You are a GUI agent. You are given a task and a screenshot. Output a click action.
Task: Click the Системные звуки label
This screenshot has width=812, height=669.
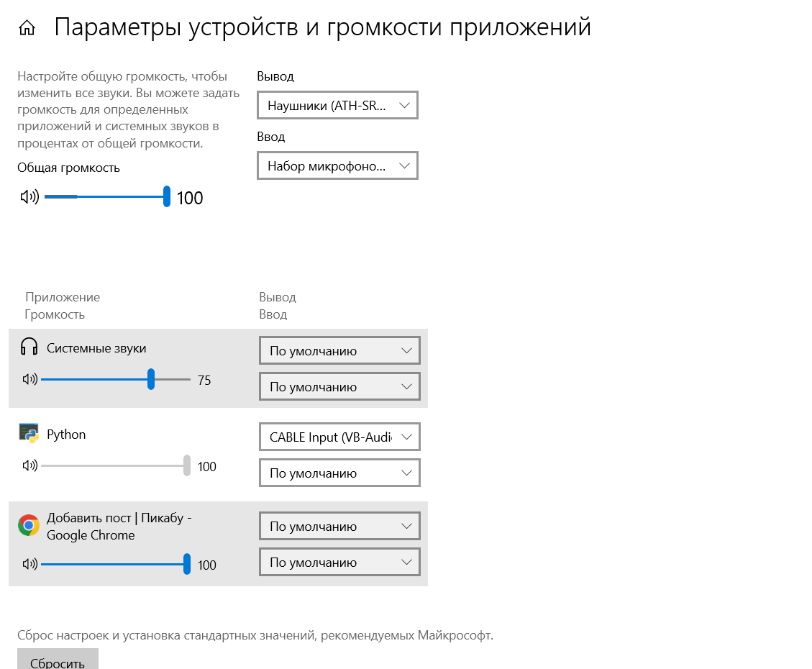(x=96, y=348)
